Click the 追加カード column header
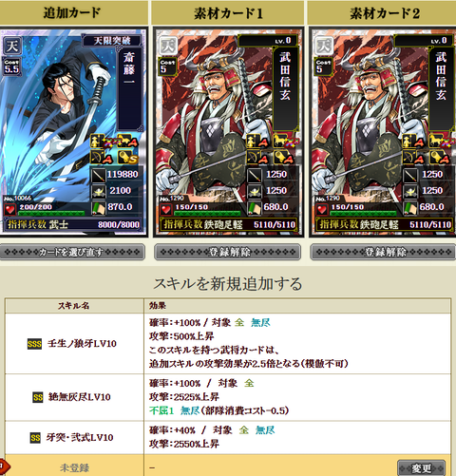 tap(73, 12)
